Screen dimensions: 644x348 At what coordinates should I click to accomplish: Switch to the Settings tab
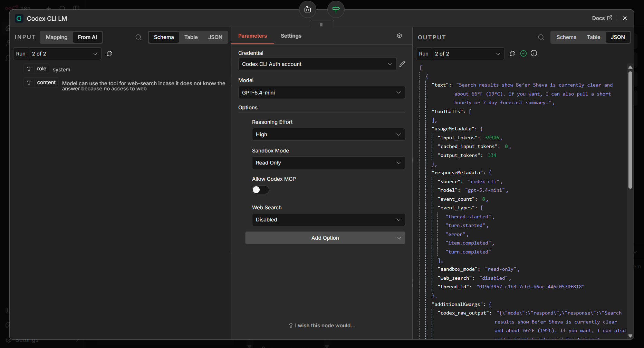291,36
